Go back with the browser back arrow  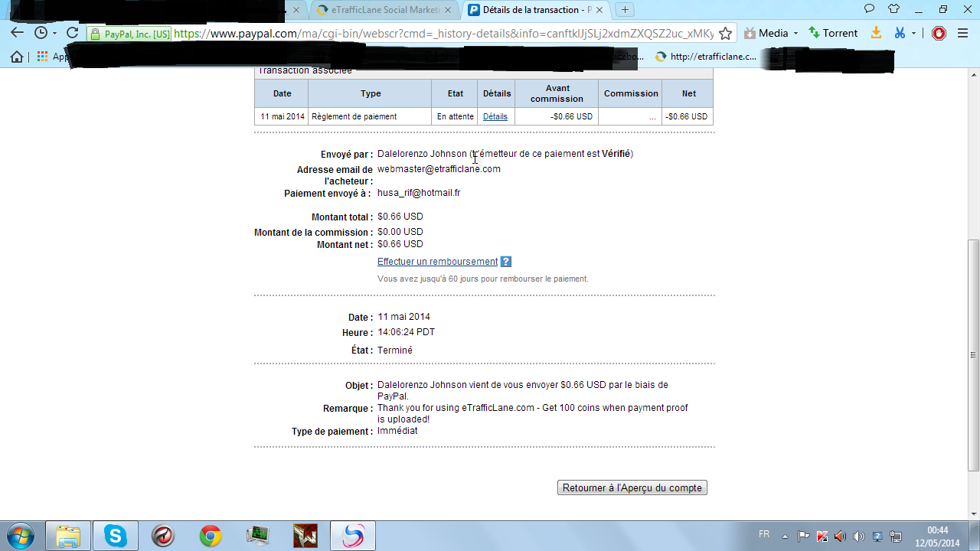click(17, 33)
